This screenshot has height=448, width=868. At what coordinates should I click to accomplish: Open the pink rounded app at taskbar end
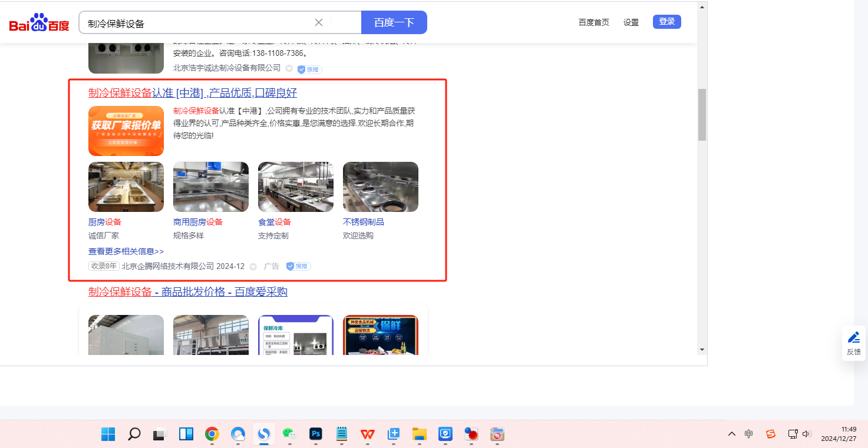point(497,434)
